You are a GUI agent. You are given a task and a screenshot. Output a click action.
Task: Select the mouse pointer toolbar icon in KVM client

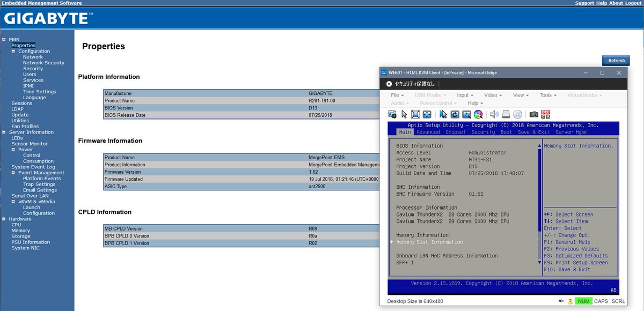tap(404, 114)
